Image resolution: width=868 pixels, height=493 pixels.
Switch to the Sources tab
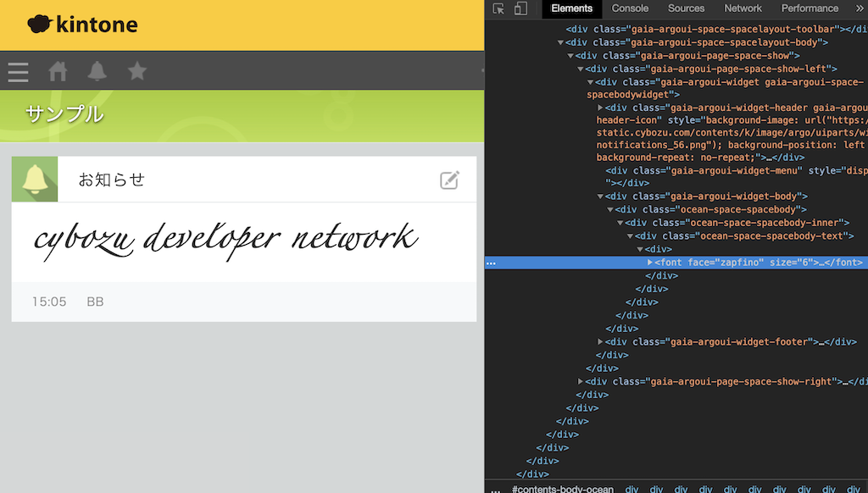686,8
